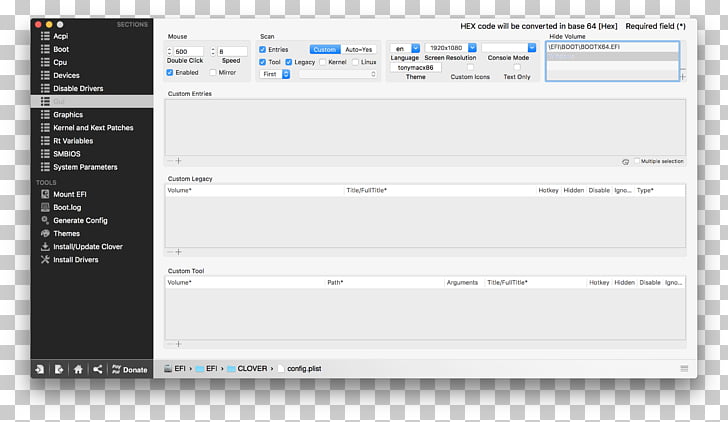Click the list view icon at bottom right

[684, 368]
